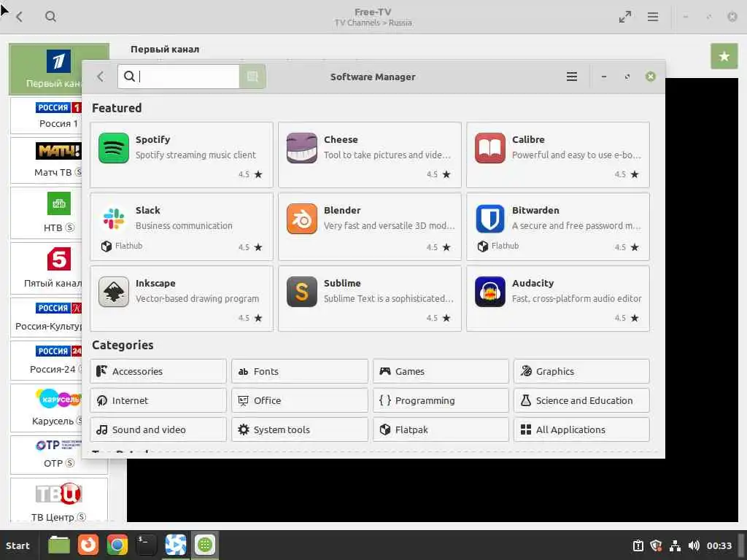Open the Inkscape app icon
Image resolution: width=747 pixels, height=560 pixels.
[113, 292]
